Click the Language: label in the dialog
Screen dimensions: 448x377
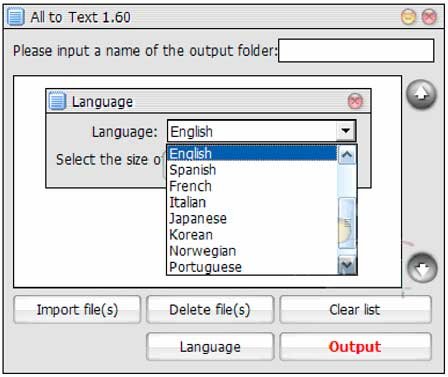point(124,132)
